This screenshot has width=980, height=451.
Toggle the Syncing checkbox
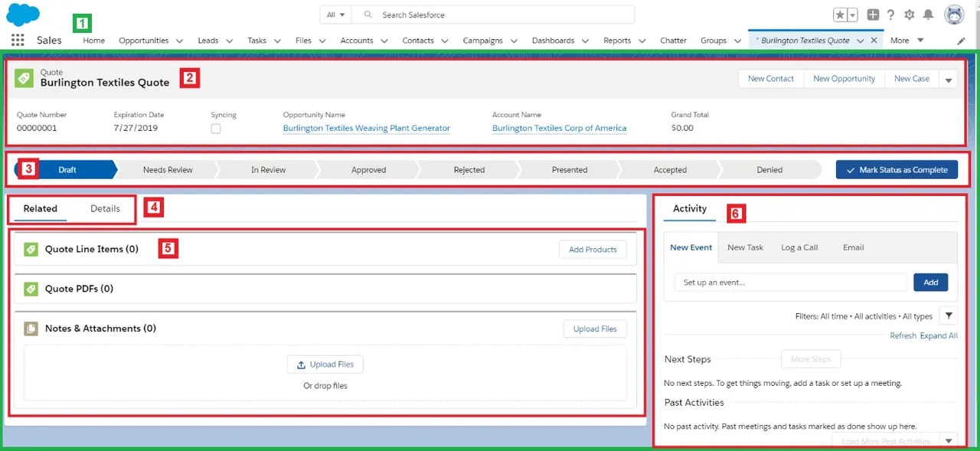(215, 129)
